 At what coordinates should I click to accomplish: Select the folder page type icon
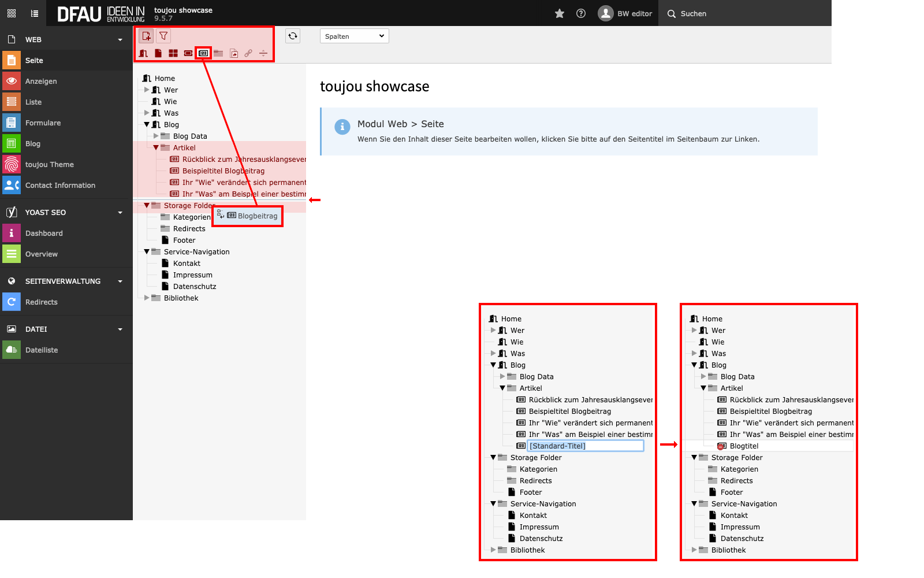(218, 53)
